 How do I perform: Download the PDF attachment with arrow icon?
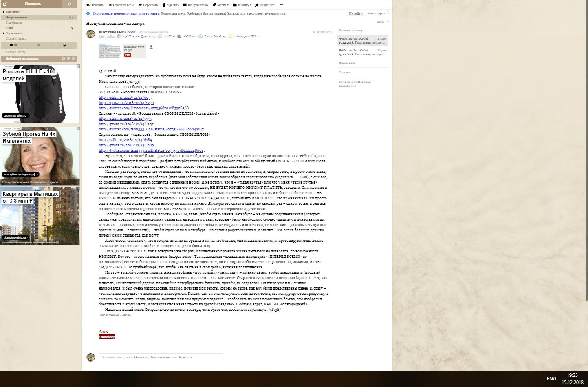click(x=151, y=47)
